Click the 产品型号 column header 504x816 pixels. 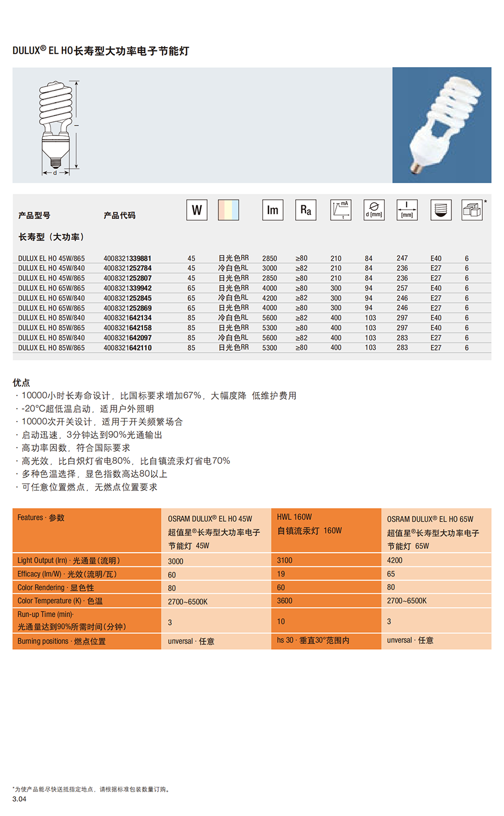point(34,216)
